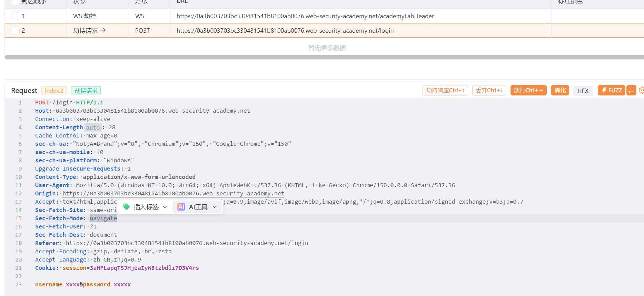Click the 丢弃 drop request button
This screenshot has width=644, height=296.
pos(489,90)
